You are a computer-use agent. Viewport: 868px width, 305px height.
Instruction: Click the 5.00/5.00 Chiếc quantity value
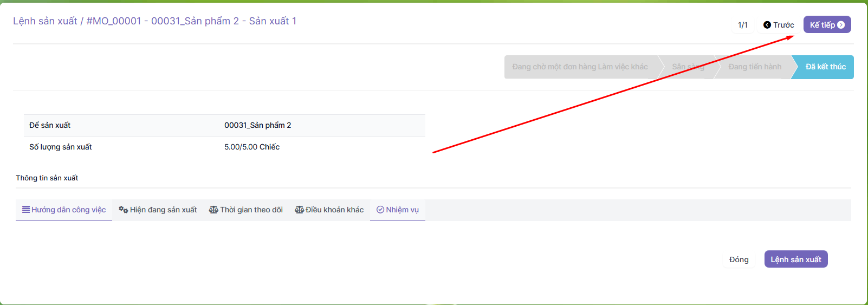[x=252, y=147]
